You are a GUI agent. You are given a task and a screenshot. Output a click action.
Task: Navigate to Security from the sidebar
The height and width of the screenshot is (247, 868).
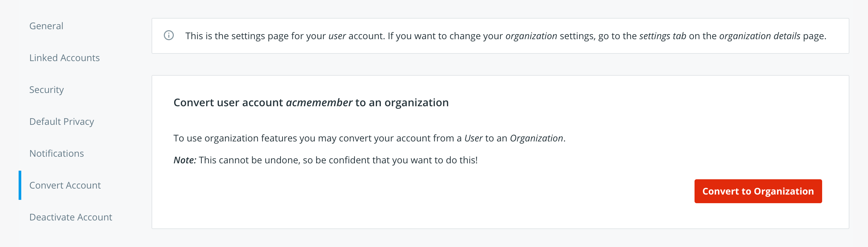pyautogui.click(x=47, y=90)
